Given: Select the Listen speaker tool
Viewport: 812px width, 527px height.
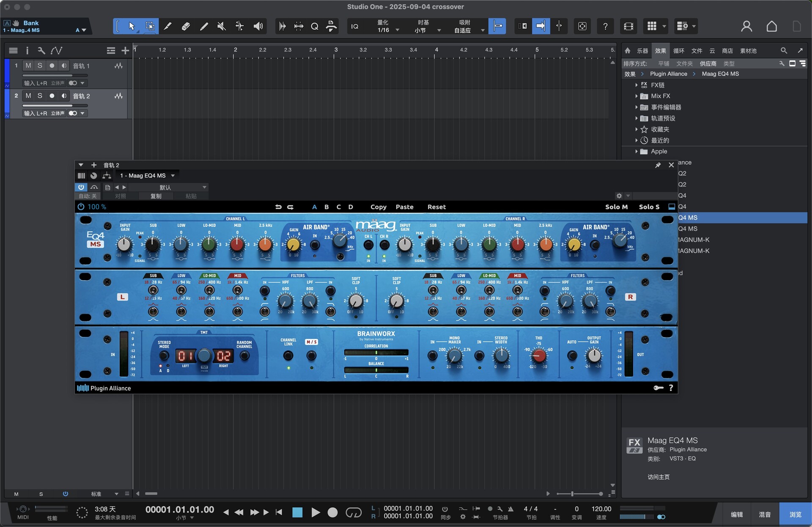Looking at the screenshot, I should click(x=258, y=26).
